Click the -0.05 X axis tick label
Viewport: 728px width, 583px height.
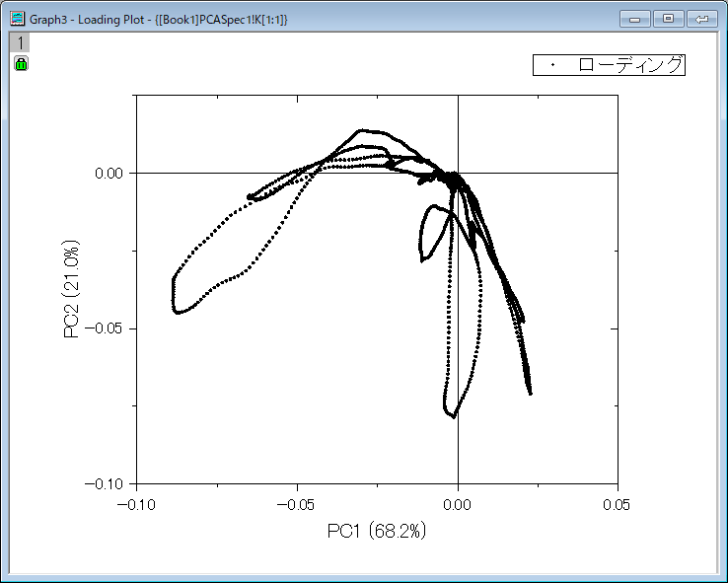(296, 504)
